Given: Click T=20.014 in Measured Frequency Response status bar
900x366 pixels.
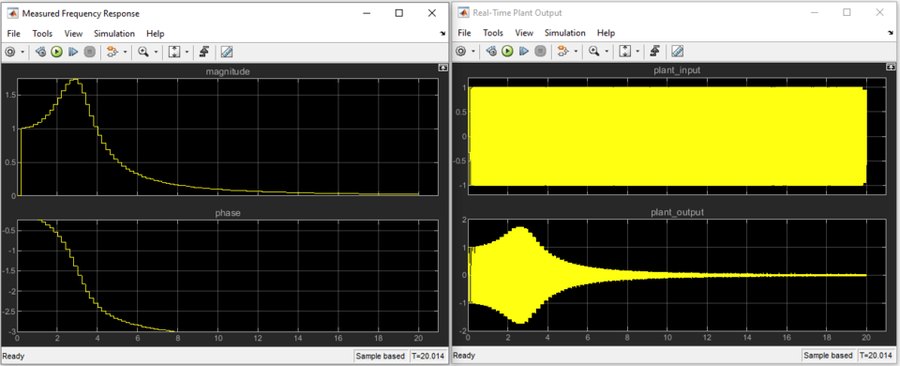Looking at the screenshot, I should 428,356.
